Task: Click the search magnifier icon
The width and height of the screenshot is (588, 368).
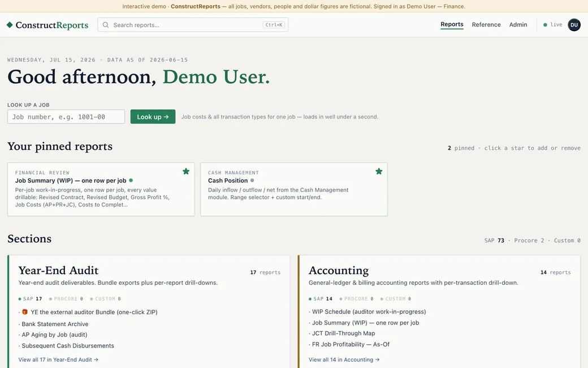Action: (106, 25)
